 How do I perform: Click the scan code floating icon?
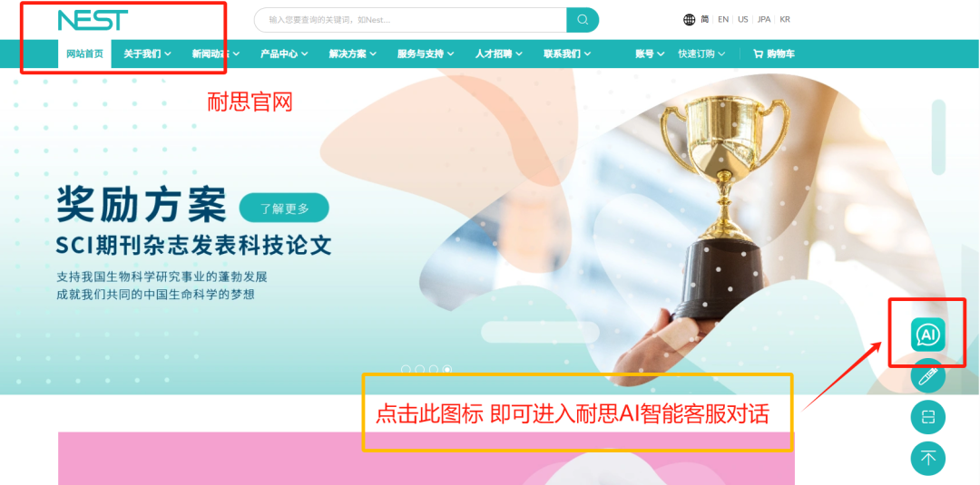pos(927,417)
